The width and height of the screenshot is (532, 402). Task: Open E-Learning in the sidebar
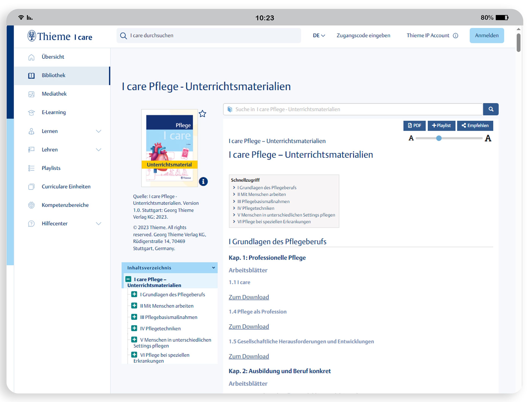(62, 112)
